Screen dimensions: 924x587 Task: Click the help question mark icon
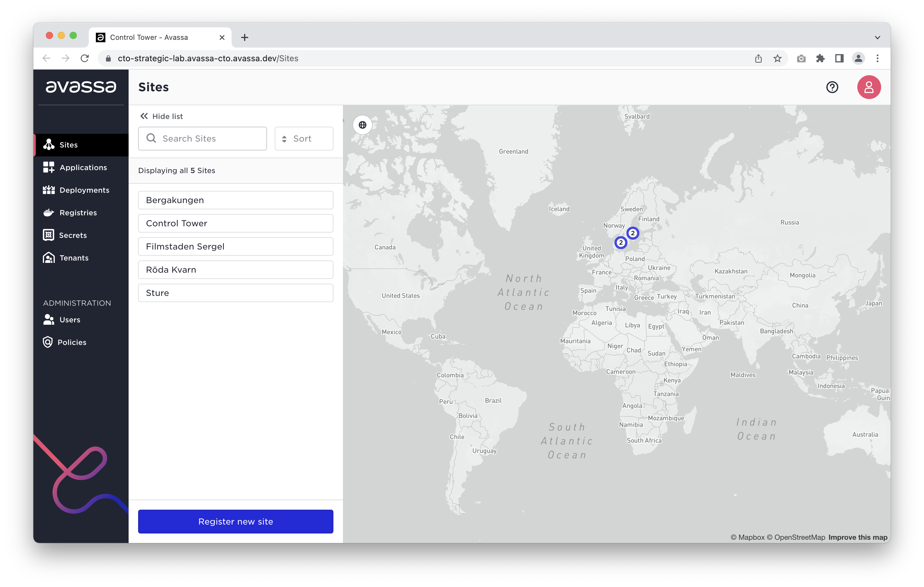point(832,87)
